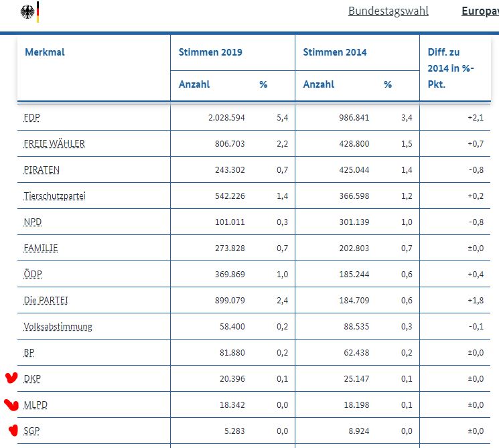Select FAMILIE 2019 count 273.828

(x=230, y=248)
